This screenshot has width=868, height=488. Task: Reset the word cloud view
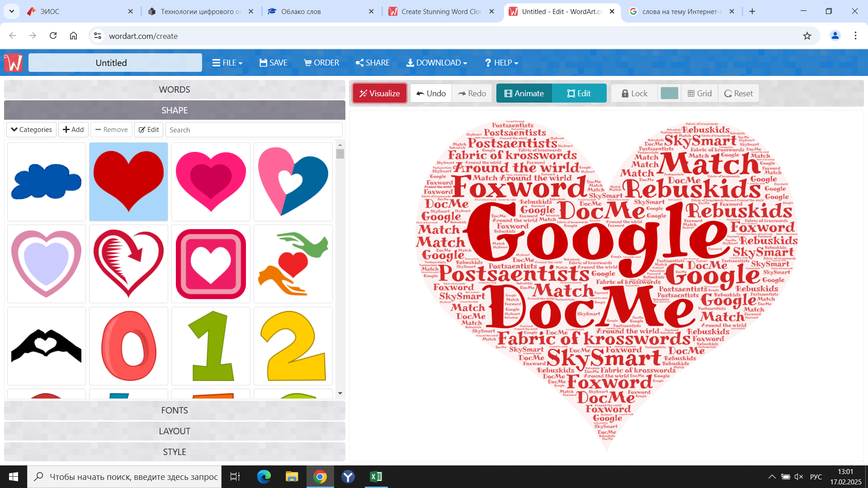pyautogui.click(x=738, y=94)
